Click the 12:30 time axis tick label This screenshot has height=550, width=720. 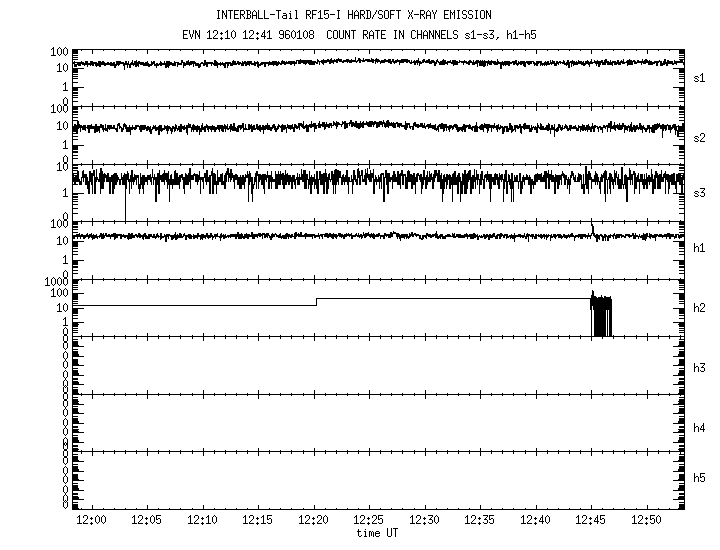pyautogui.click(x=424, y=521)
